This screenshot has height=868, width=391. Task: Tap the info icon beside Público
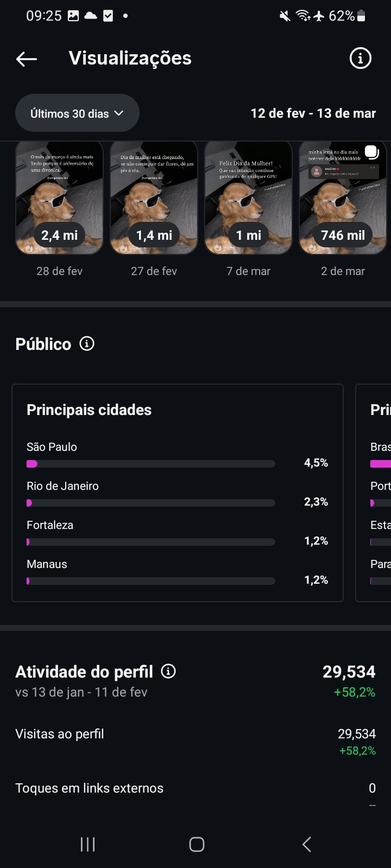pos(87,343)
